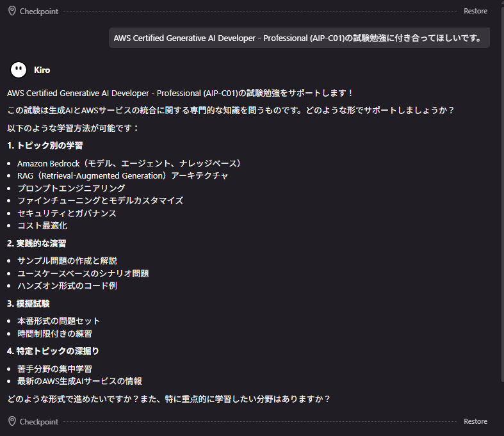Screen dimensions: 504x436
Task: Click the heading '1. トピック別の学習'
Action: (x=45, y=145)
